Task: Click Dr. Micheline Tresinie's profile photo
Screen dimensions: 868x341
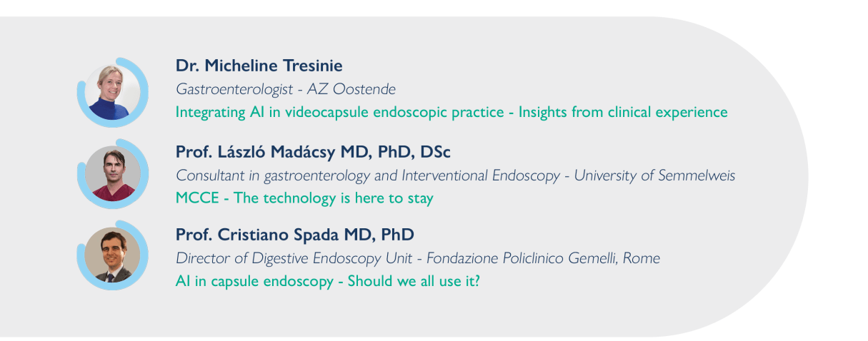Action: pyautogui.click(x=112, y=92)
